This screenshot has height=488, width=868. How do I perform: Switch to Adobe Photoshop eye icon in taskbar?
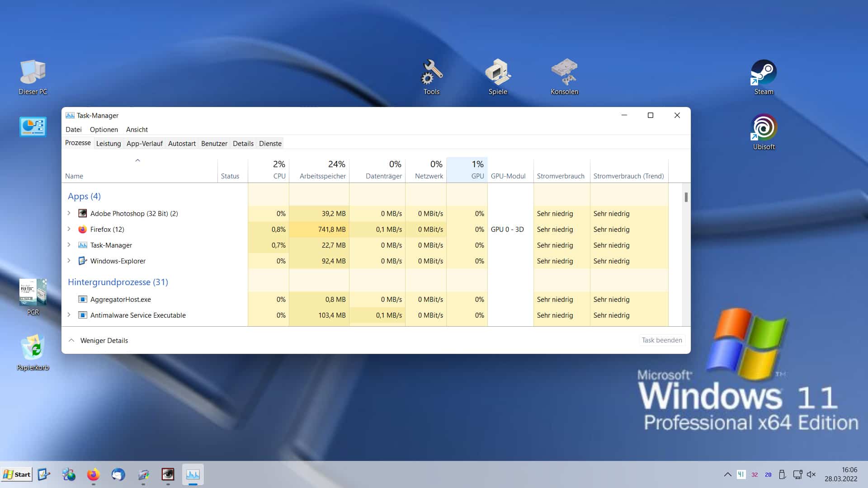pyautogui.click(x=168, y=474)
